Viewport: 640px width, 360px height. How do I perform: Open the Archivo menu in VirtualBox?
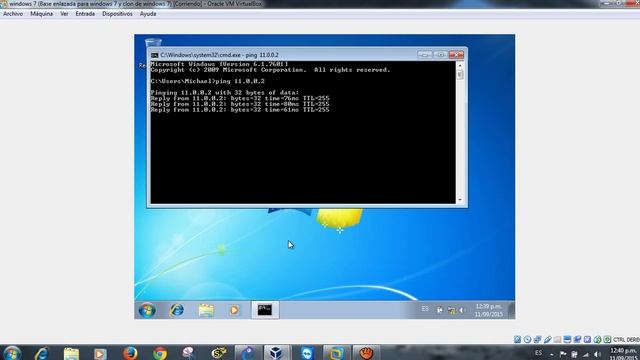coord(13,14)
